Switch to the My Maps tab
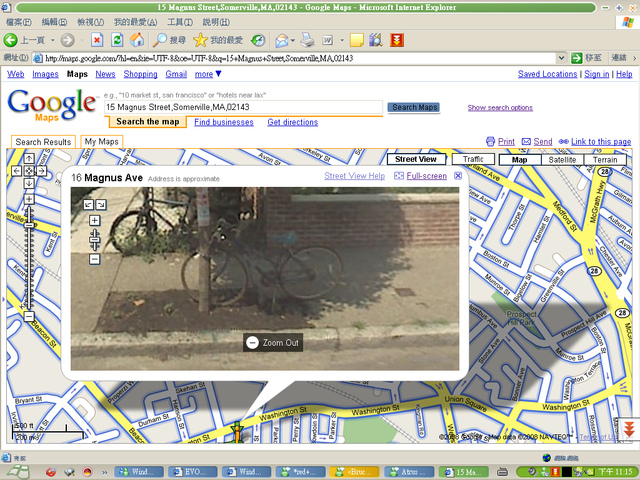 (102, 142)
